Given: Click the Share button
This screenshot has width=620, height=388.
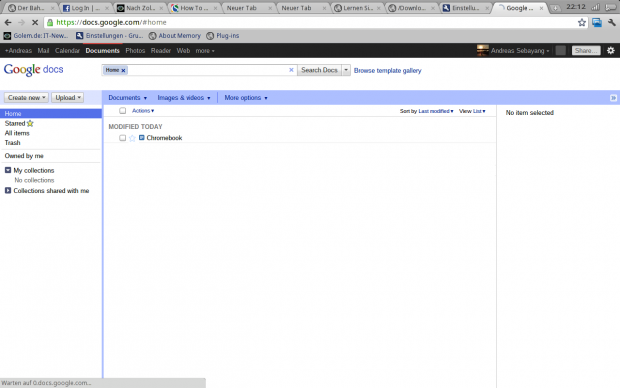Looking at the screenshot, I should click(586, 51).
